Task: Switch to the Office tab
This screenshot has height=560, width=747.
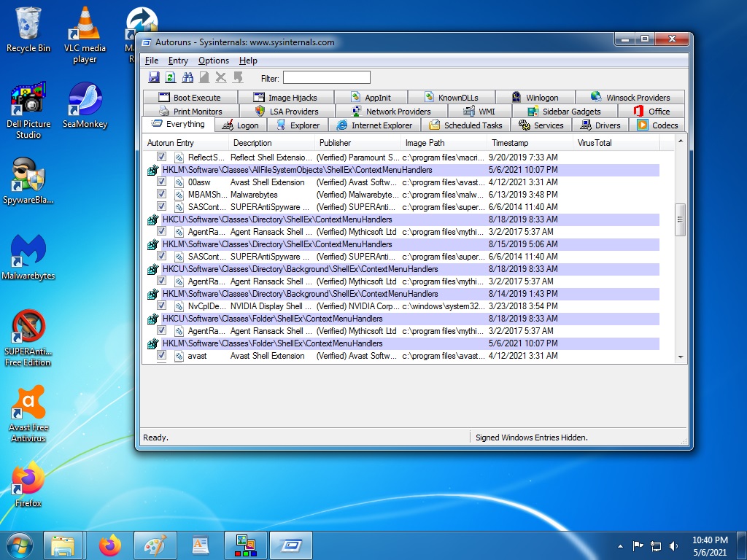Action: click(x=651, y=112)
